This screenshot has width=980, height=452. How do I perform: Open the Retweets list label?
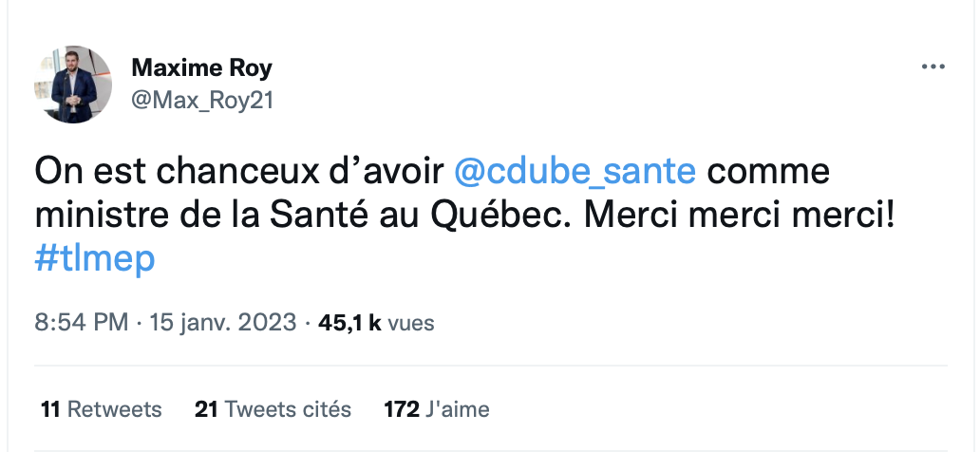[x=114, y=409]
